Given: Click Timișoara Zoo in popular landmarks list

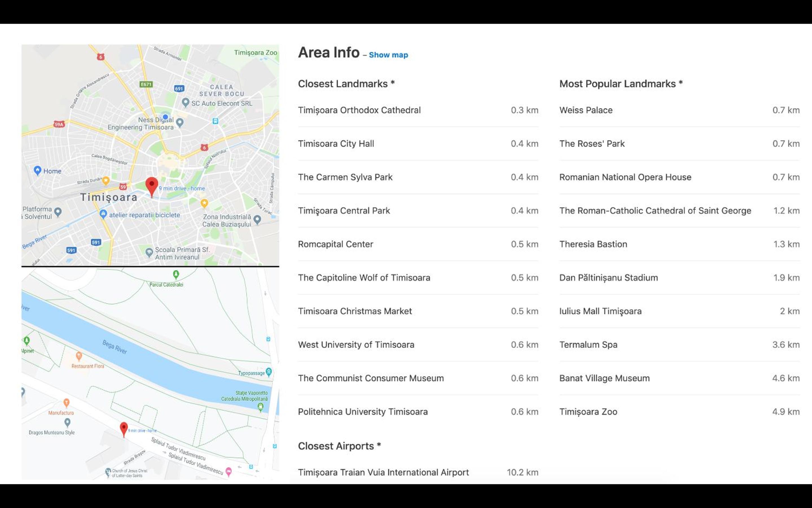Looking at the screenshot, I should pos(679,411).
